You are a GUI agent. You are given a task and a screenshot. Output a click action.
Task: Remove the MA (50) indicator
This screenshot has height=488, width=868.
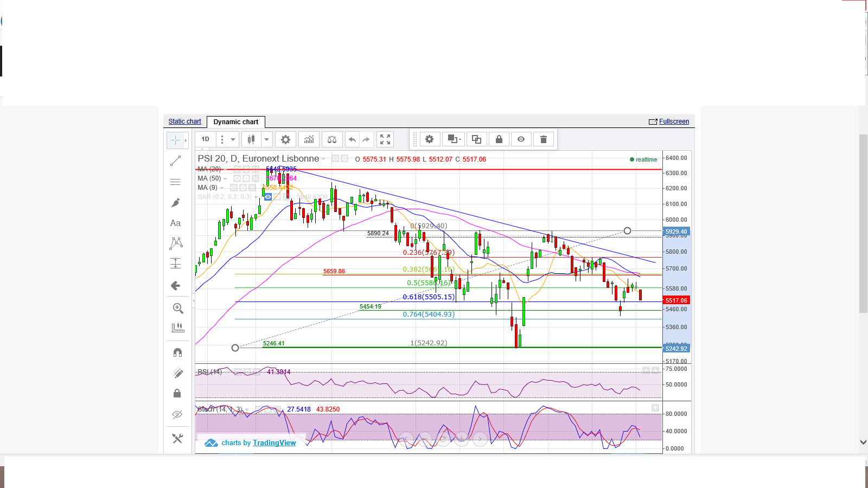pyautogui.click(x=256, y=178)
